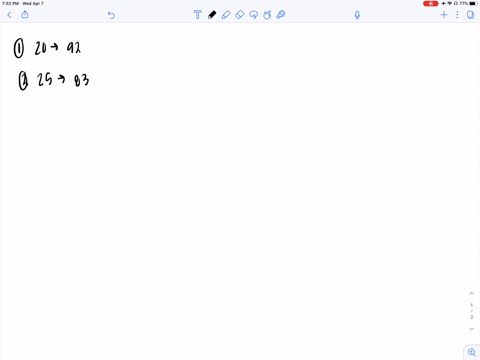Tap the battery indicator in the status bar
The width and height of the screenshot is (480, 360).
pos(473,3)
